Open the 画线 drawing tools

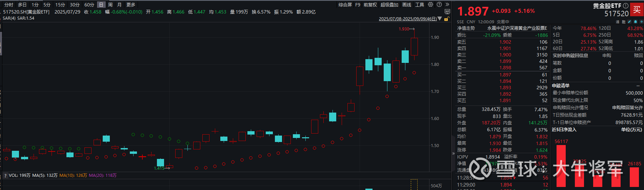point(407,5)
